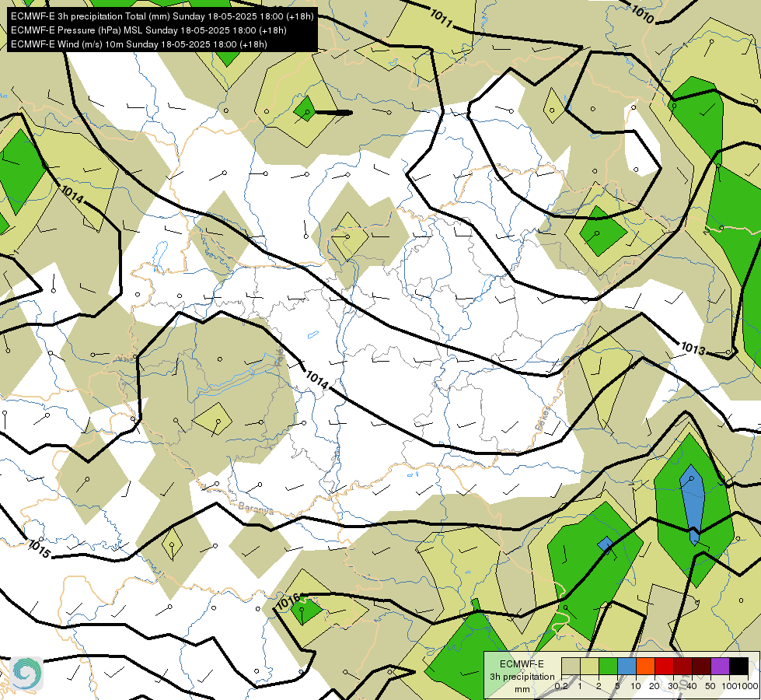Click the '3h precipitation Total (mm)' header line
Viewport: 761px width, 700px height.
click(x=162, y=16)
